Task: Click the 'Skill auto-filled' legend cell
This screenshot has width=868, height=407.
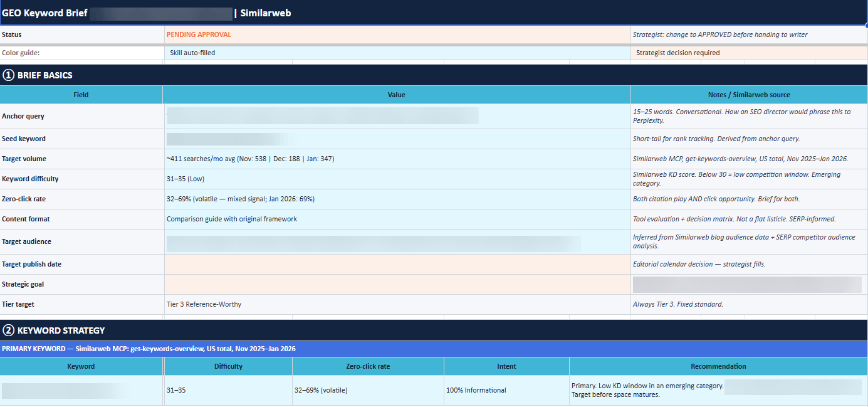Action: pyautogui.click(x=397, y=53)
